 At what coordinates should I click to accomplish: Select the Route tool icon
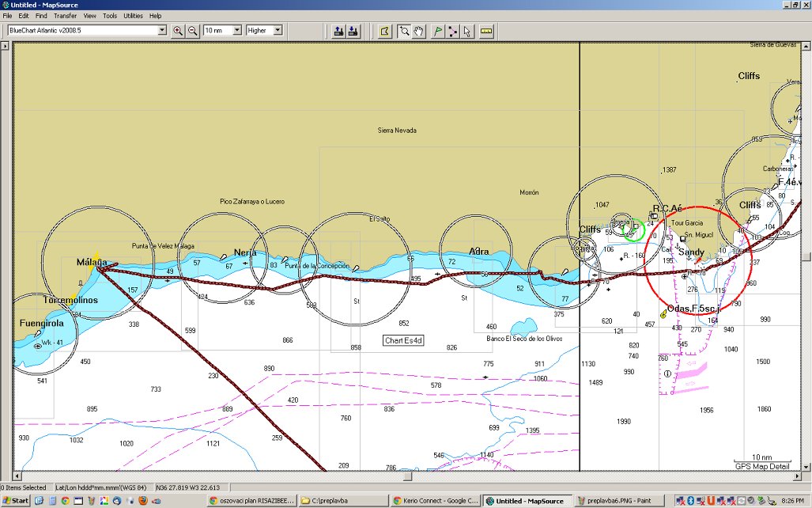click(452, 31)
